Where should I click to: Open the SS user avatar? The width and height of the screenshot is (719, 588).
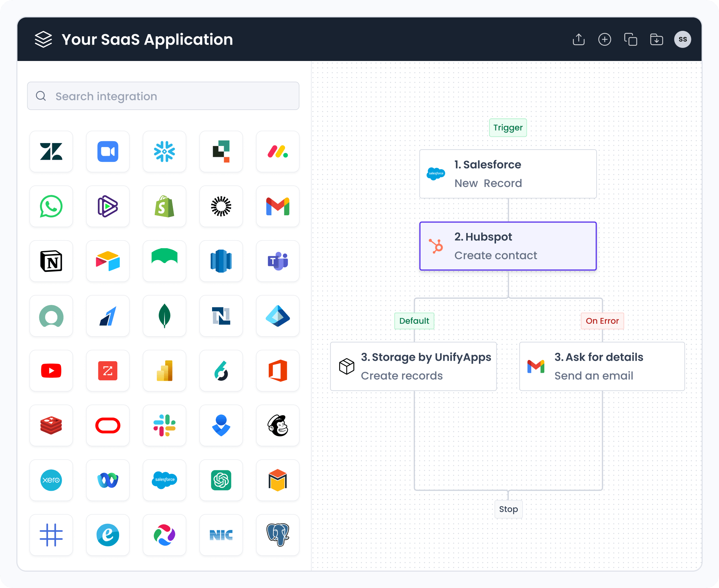[x=683, y=39]
